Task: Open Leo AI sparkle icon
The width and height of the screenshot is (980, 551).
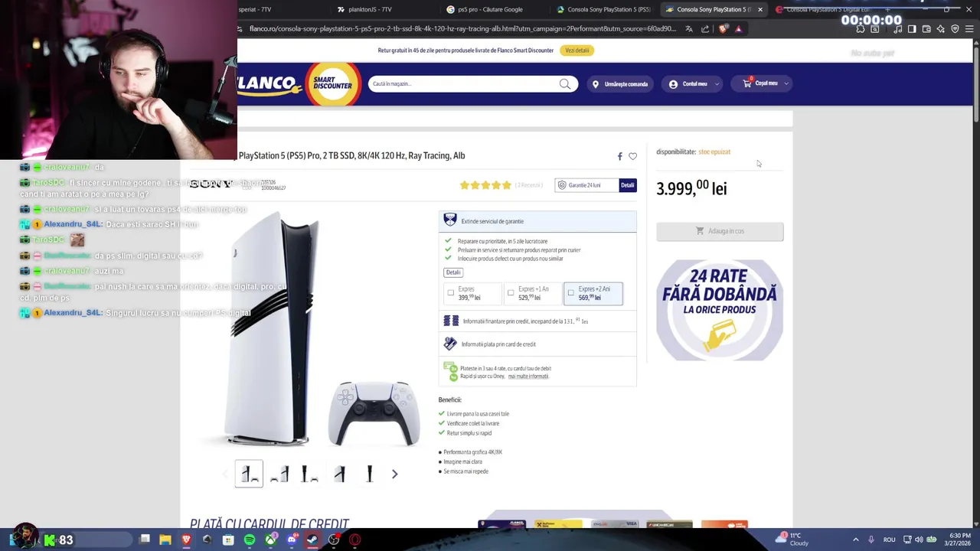Action: pyautogui.click(x=940, y=29)
